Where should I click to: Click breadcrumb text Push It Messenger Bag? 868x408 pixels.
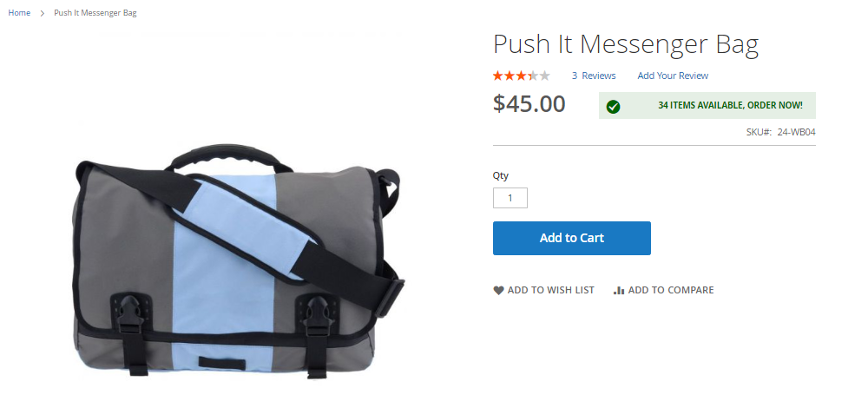(95, 13)
